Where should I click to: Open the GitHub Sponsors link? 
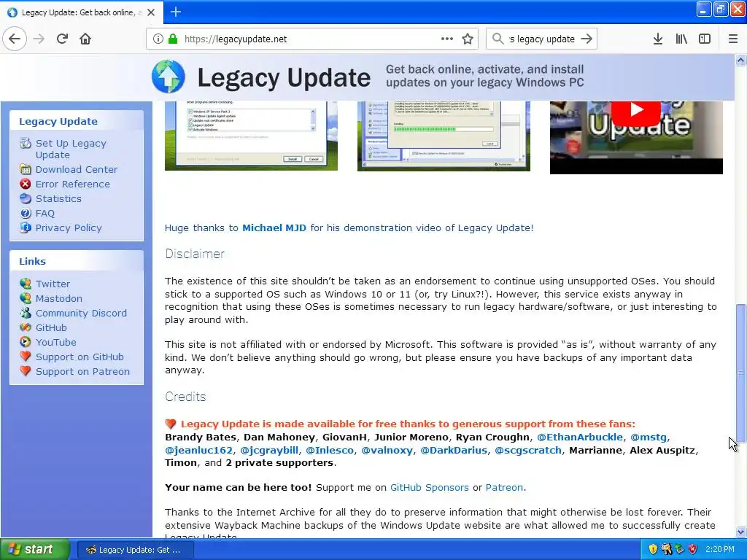[429, 487]
